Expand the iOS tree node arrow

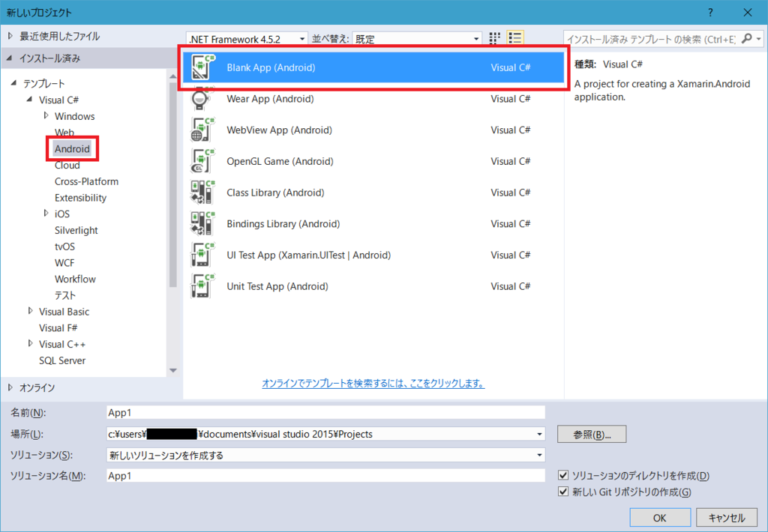(46, 214)
